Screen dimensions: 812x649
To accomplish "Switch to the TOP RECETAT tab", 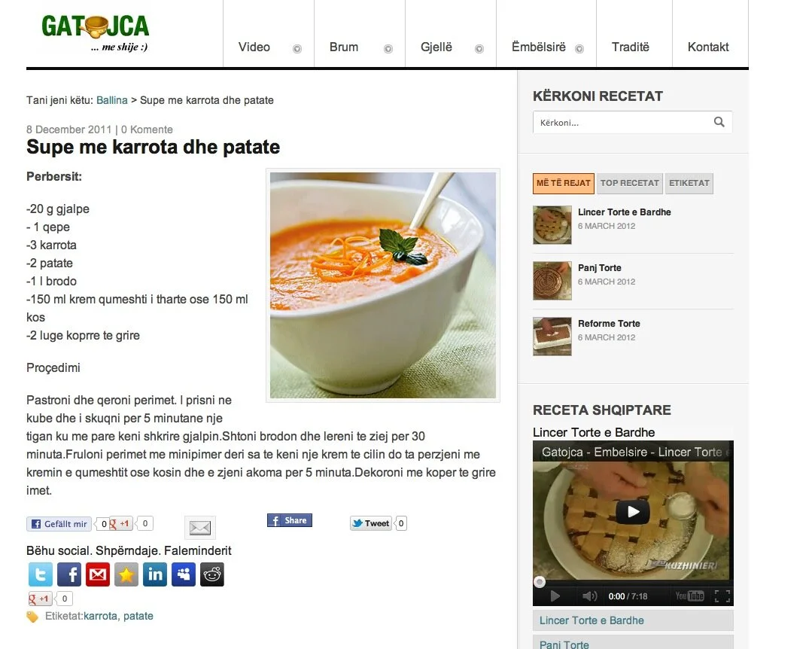I will (x=630, y=184).
